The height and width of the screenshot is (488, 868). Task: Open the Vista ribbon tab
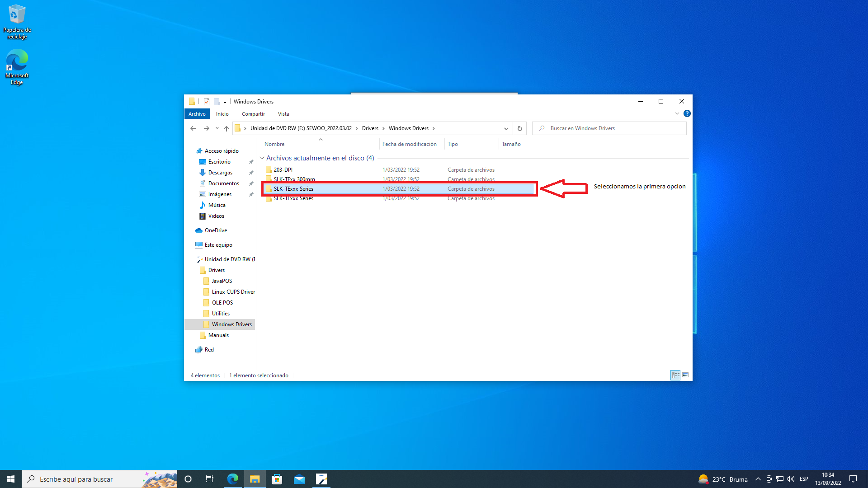pos(283,114)
